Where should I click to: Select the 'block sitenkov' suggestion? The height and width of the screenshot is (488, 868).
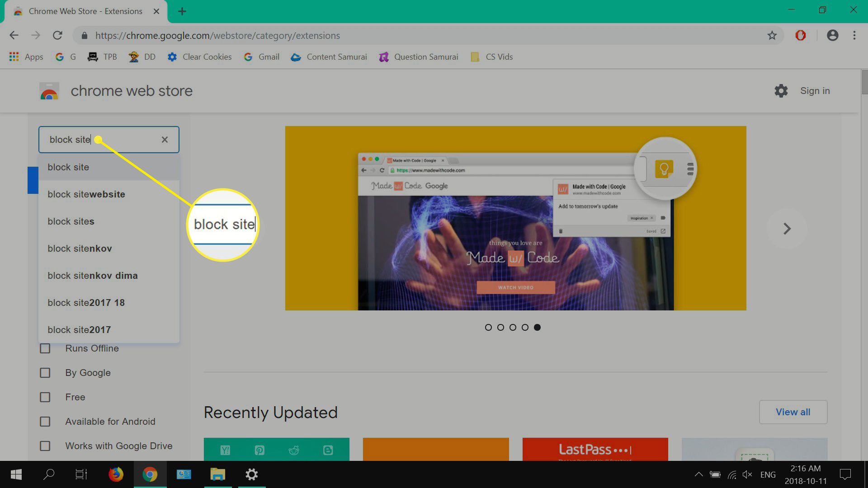coord(109,249)
